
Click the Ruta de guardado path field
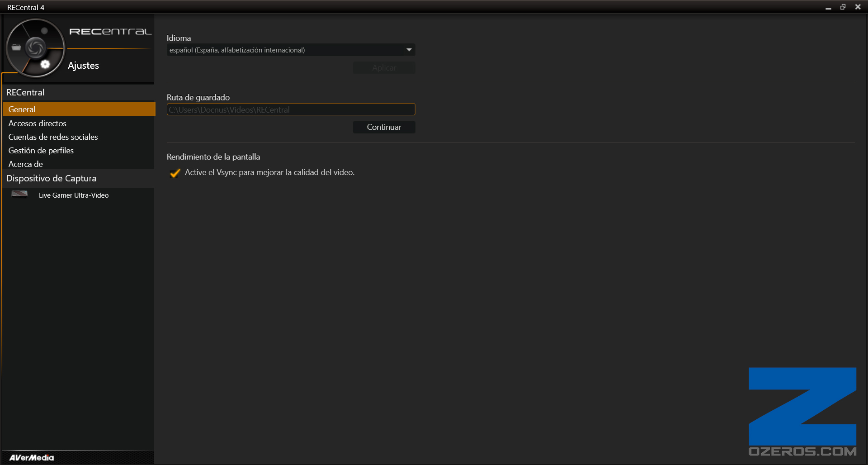click(x=291, y=109)
